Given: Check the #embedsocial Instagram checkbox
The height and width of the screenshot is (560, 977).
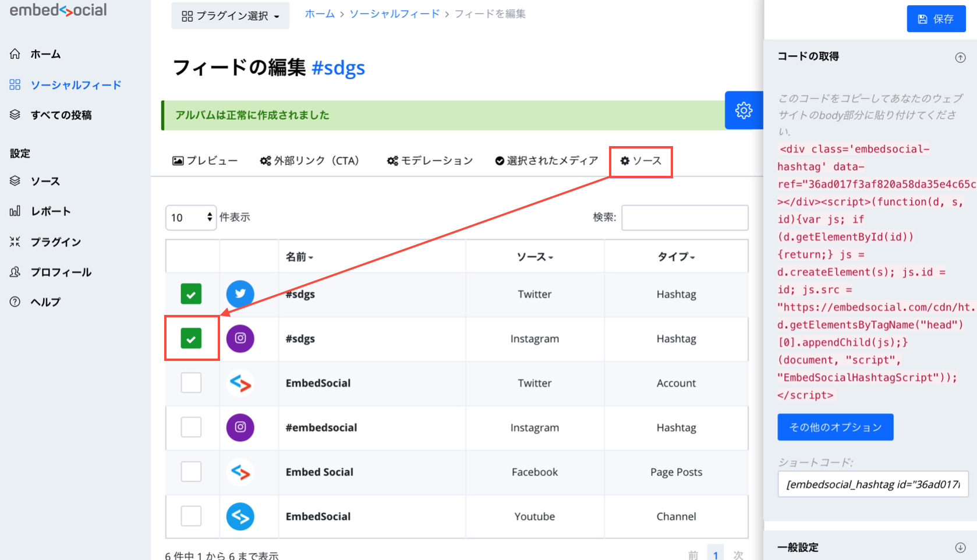Looking at the screenshot, I should point(191,427).
